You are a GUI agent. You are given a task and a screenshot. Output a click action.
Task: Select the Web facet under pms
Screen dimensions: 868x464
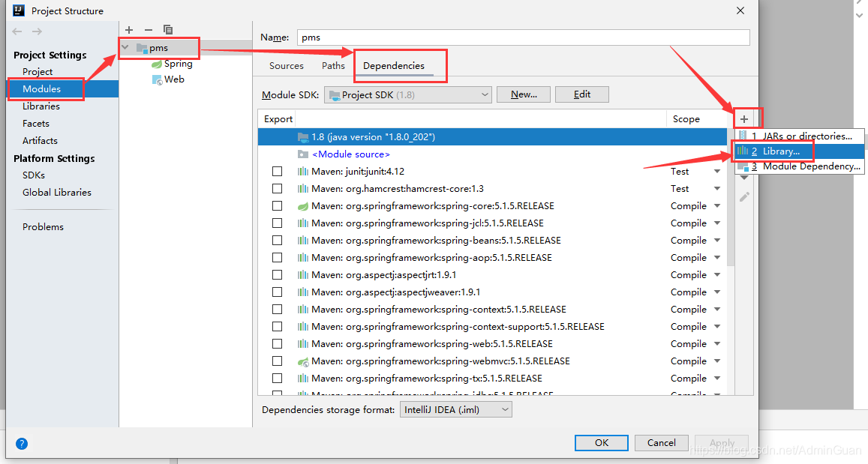(168, 79)
